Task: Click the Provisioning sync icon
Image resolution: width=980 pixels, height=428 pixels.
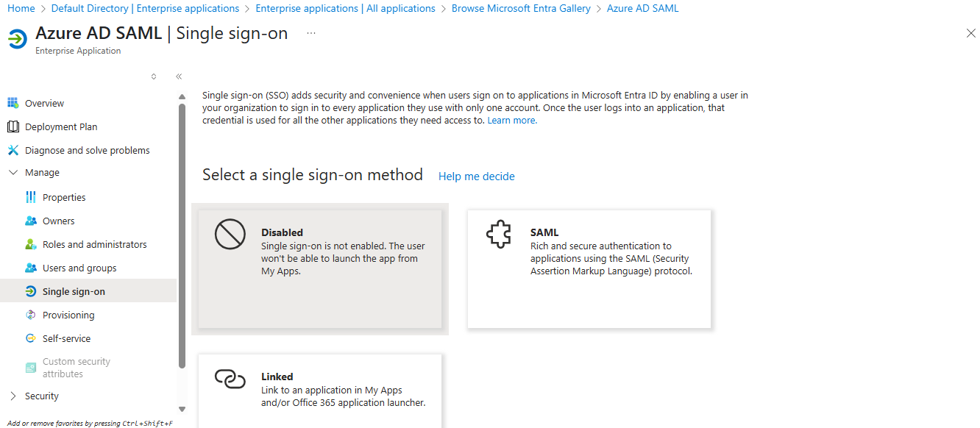Action: pos(30,315)
